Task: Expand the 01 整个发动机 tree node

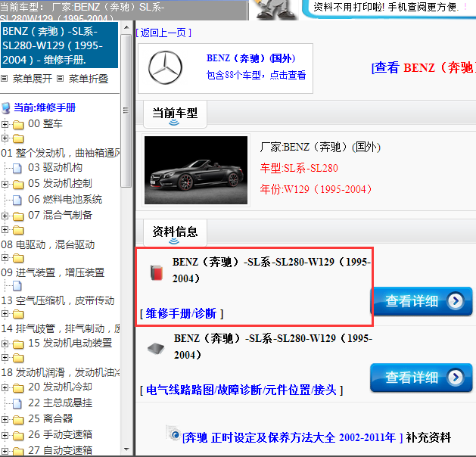Action: click(x=5, y=138)
